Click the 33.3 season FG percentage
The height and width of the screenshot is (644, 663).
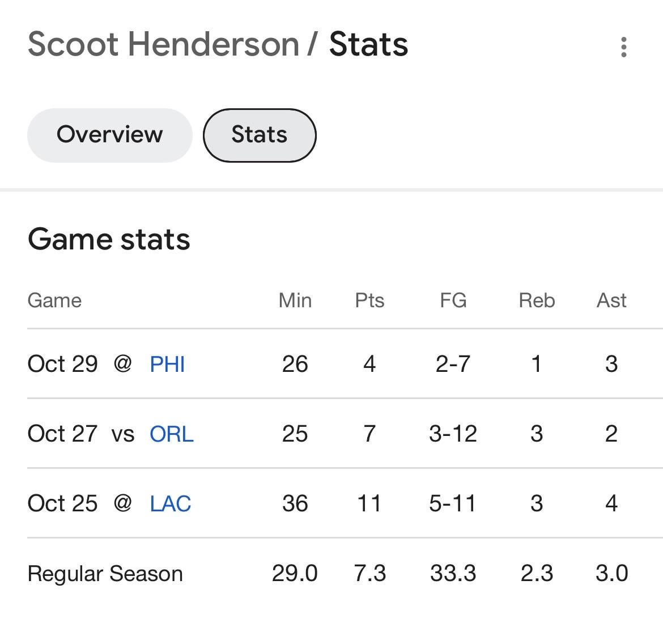tap(453, 573)
